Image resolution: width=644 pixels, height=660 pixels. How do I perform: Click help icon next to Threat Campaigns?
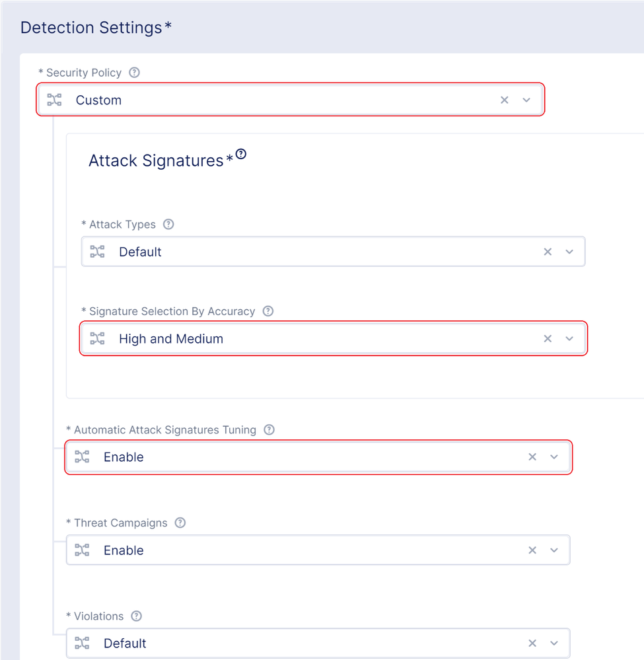180,523
